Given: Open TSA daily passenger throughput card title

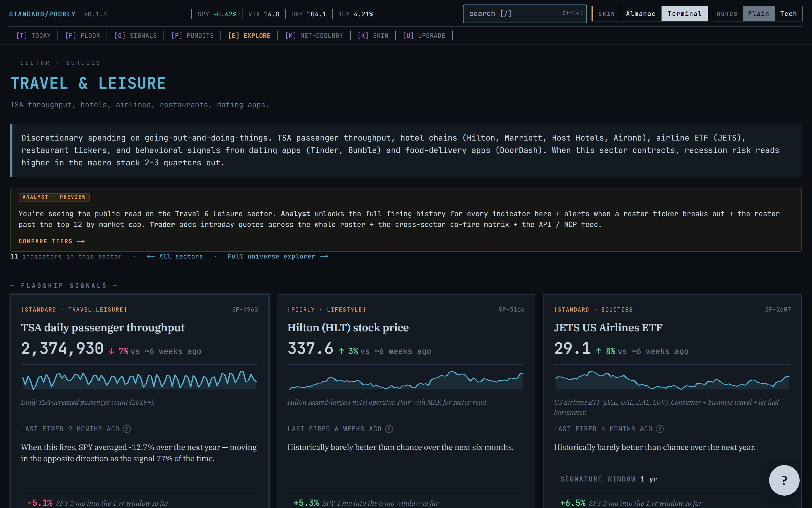Looking at the screenshot, I should point(103,328).
